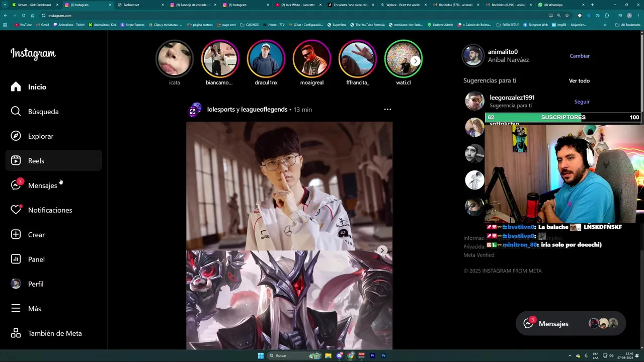Open Windows Start menu
Image resolution: width=644 pixels, height=362 pixels.
pos(261,355)
